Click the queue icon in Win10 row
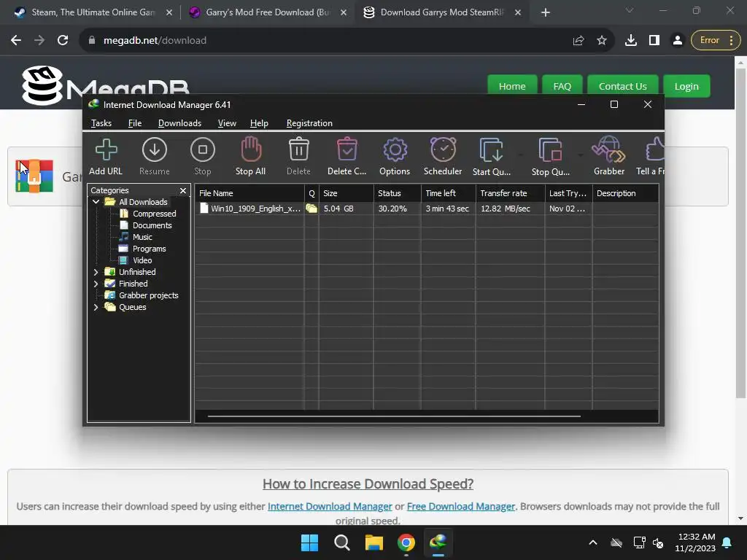747x560 pixels. pyautogui.click(x=311, y=209)
